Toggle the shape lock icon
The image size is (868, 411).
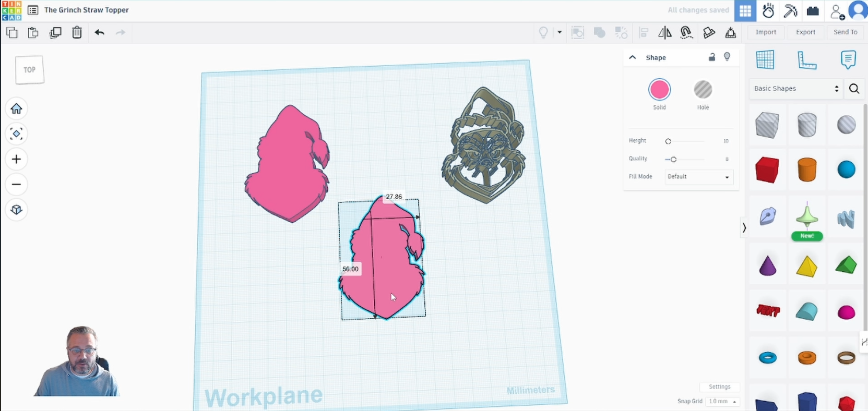711,57
